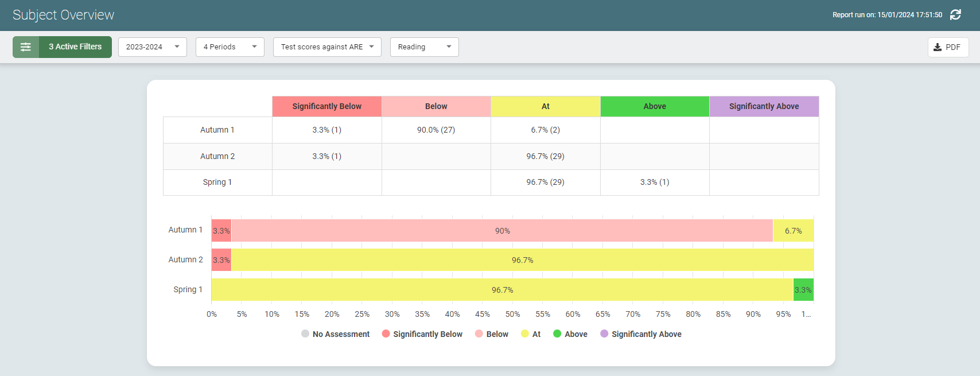Expand the 4 Periods dropdown
This screenshot has height=376, width=980.
point(230,47)
